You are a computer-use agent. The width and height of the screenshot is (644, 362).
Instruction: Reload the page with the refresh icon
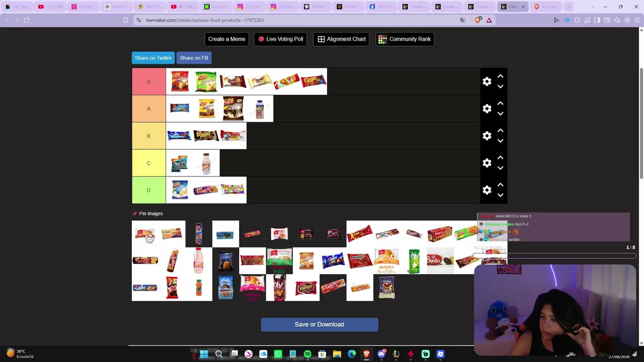[x=27, y=20]
